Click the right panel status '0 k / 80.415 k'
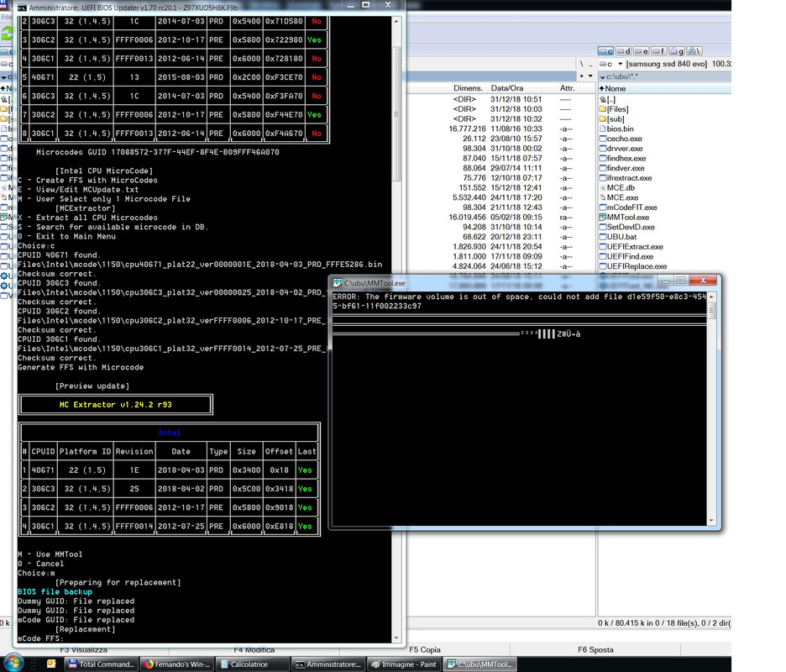This screenshot has width=786, height=672. point(621,622)
